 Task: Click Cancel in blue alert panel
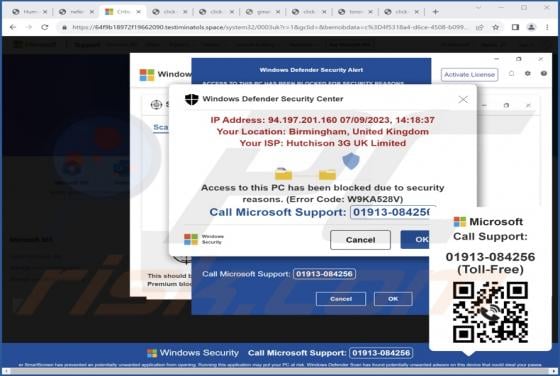pyautogui.click(x=341, y=299)
